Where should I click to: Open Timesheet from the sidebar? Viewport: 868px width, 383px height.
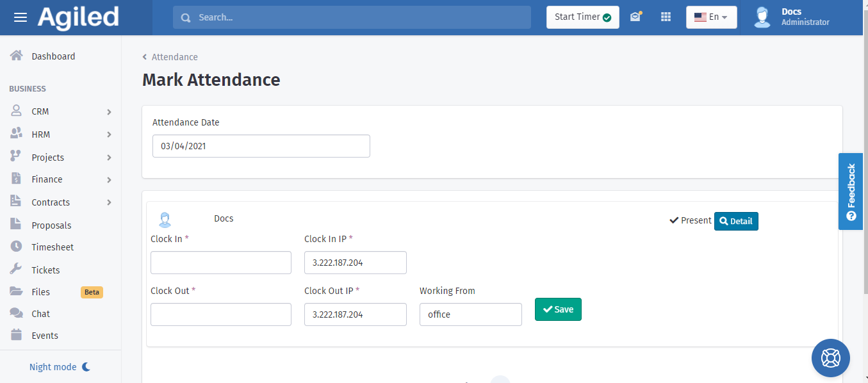[x=52, y=247]
